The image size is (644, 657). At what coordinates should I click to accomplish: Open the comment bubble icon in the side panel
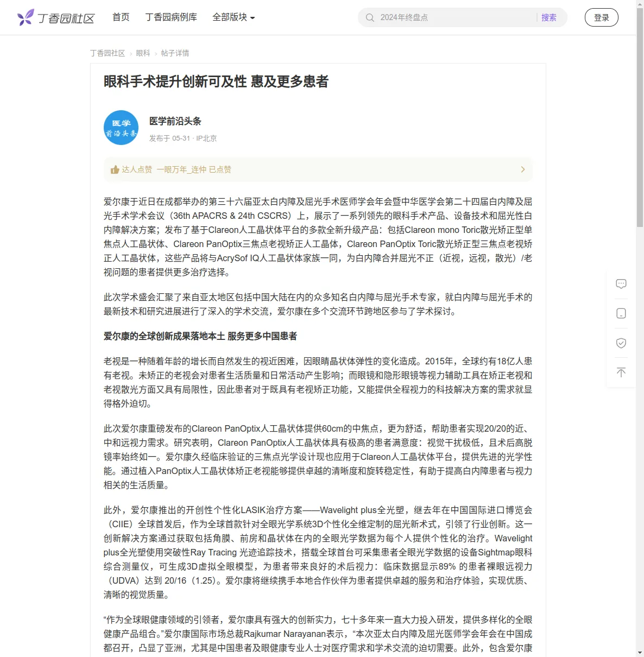(x=621, y=284)
